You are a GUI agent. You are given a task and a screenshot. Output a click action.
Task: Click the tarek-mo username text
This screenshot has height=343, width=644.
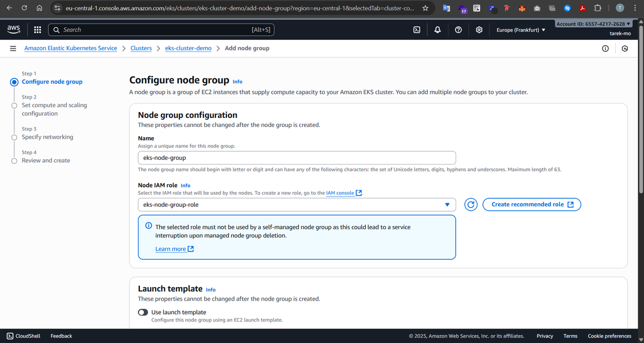point(620,33)
